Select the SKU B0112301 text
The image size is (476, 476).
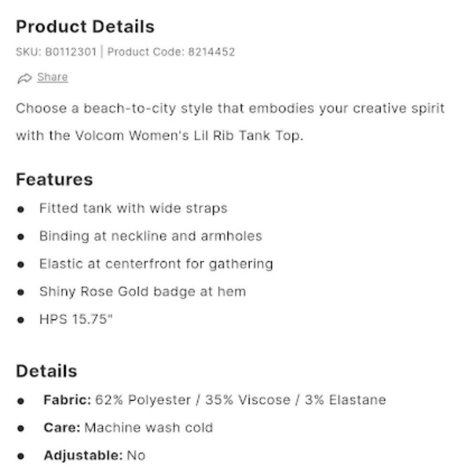pos(56,52)
